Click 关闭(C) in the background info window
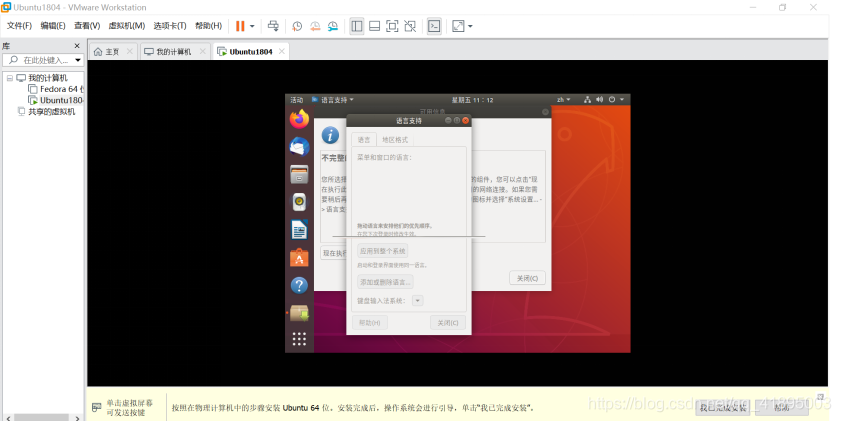This screenshot has width=841, height=422. [x=527, y=278]
